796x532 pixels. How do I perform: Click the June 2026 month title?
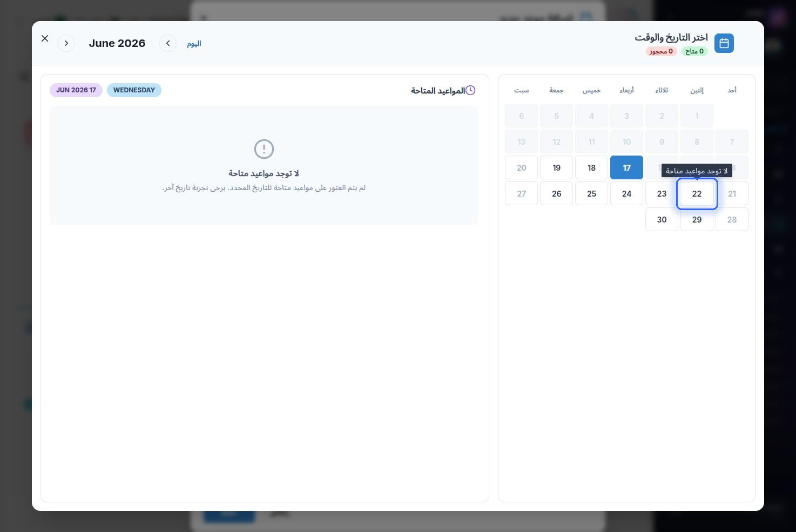[x=117, y=43]
